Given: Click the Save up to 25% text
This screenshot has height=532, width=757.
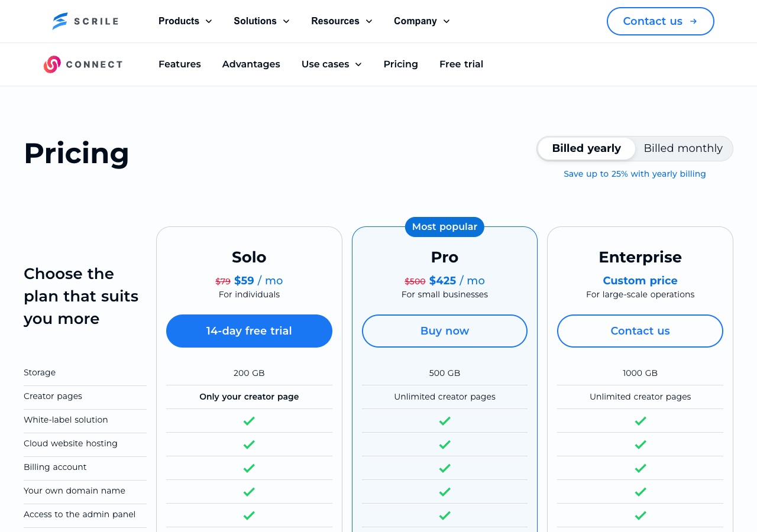Looking at the screenshot, I should pyautogui.click(x=635, y=174).
